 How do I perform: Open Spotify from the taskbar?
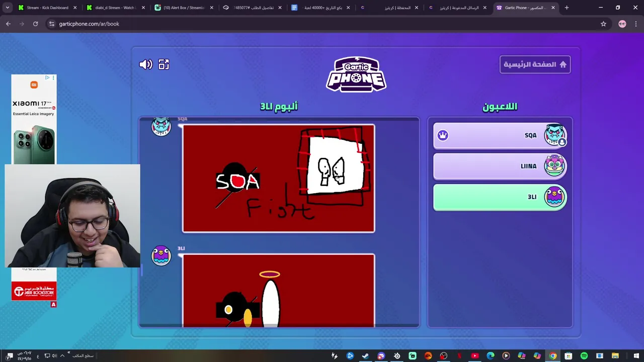point(584,356)
